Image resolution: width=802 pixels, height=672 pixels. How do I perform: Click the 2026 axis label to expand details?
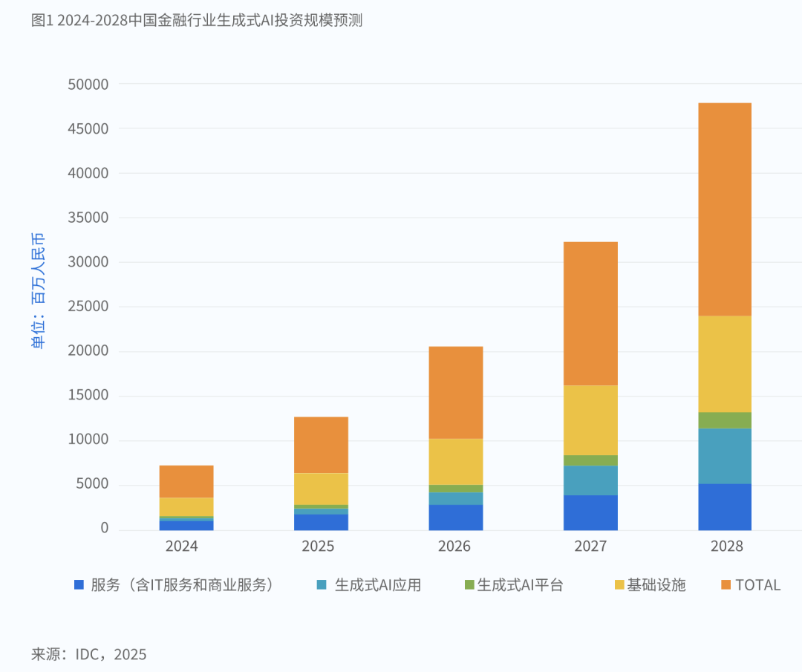pos(455,546)
